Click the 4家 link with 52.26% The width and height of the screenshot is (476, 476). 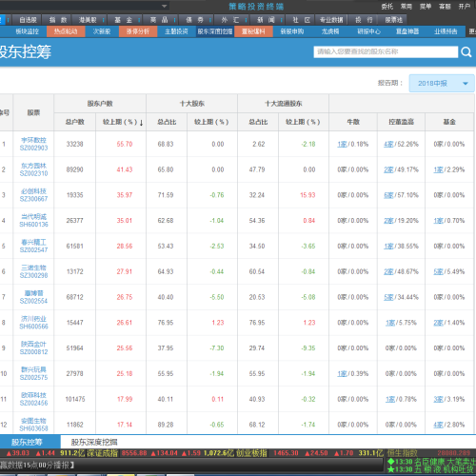point(388,144)
